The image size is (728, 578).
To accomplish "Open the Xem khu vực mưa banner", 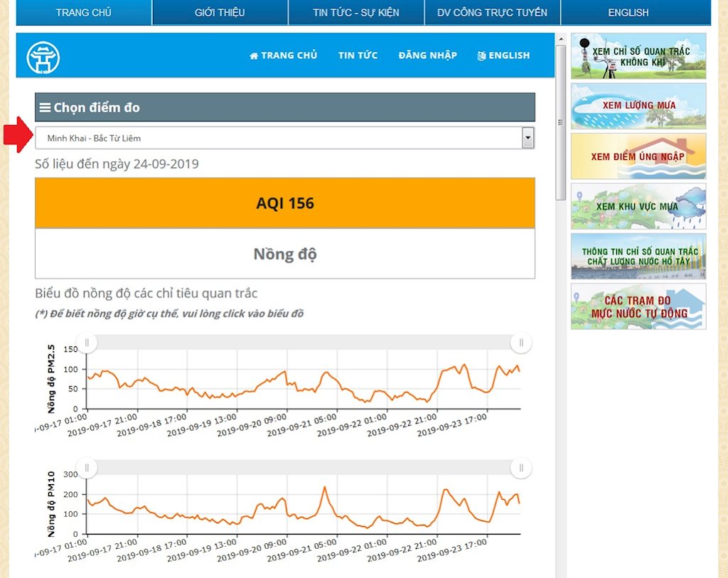I will [x=638, y=207].
